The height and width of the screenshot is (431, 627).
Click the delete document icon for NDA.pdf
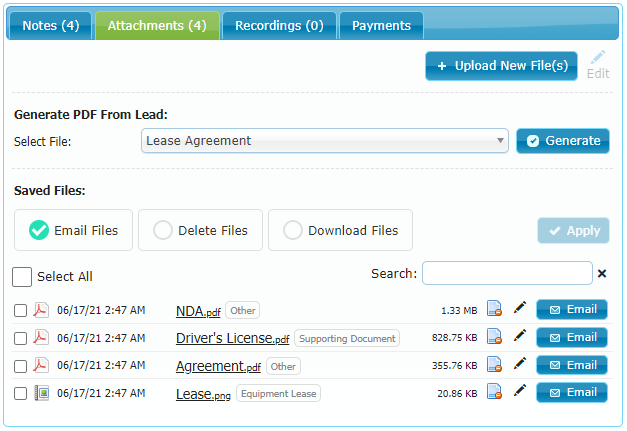click(x=495, y=309)
